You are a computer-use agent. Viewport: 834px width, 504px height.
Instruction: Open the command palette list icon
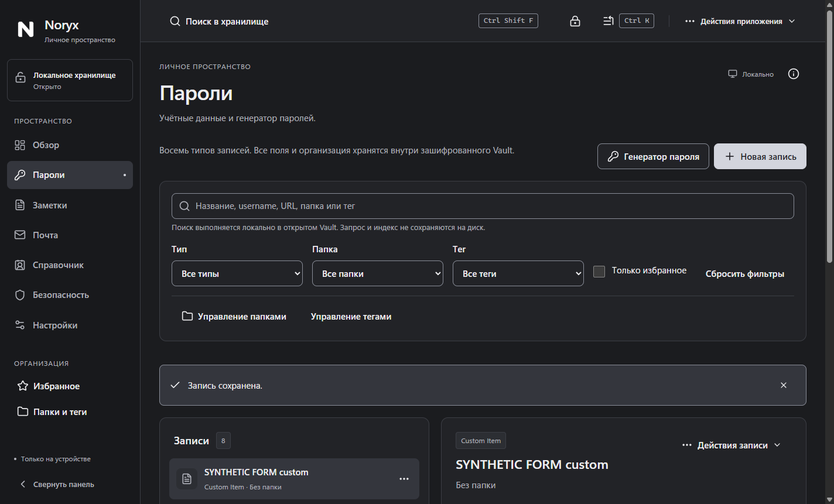point(608,21)
